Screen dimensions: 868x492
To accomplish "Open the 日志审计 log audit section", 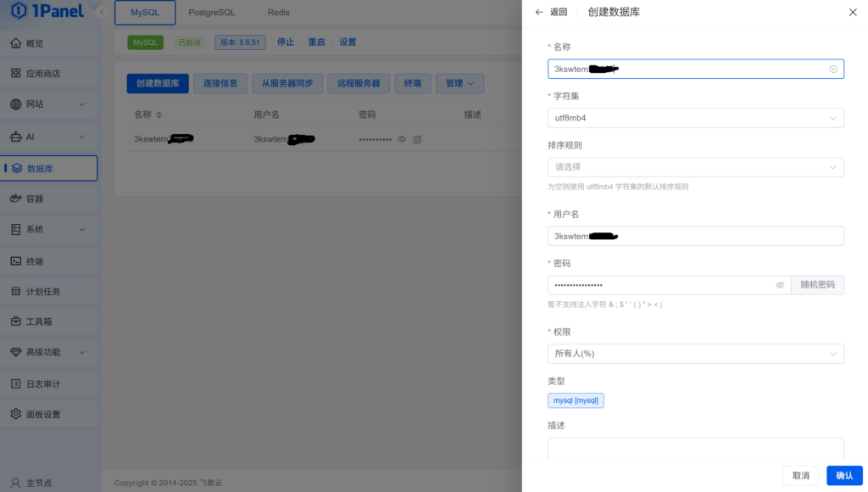I will click(42, 383).
